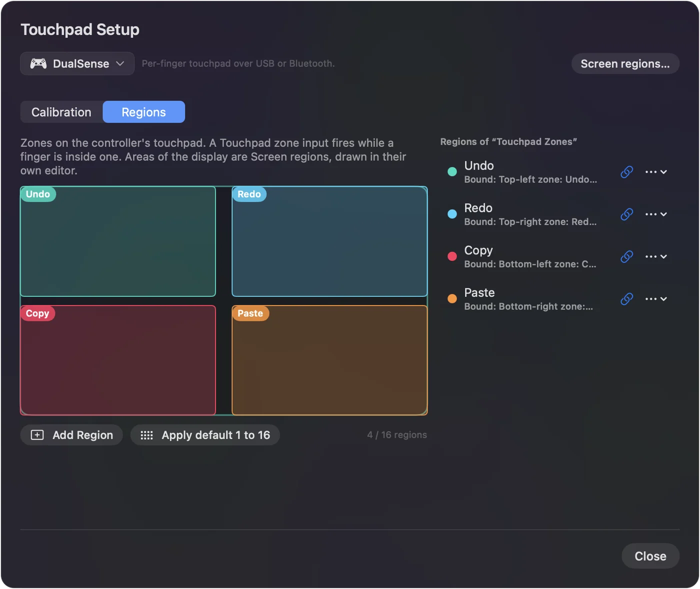The image size is (700, 589).
Task: Click the link icon beside Redo
Action: pos(626,214)
